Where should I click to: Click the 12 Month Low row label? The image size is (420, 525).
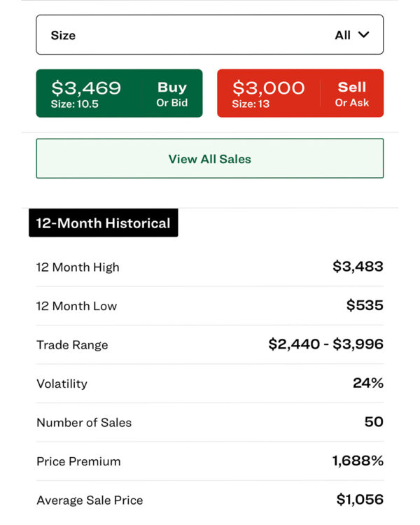pyautogui.click(x=77, y=306)
